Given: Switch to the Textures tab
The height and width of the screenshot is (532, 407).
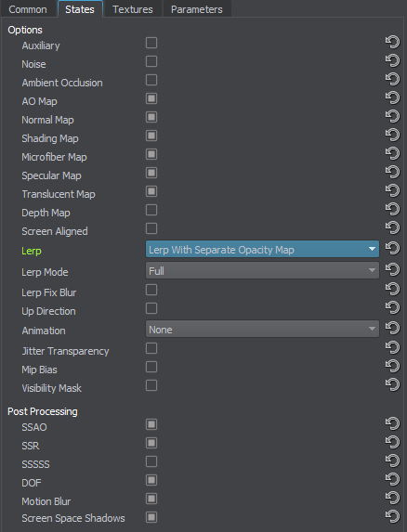Looking at the screenshot, I should (133, 9).
